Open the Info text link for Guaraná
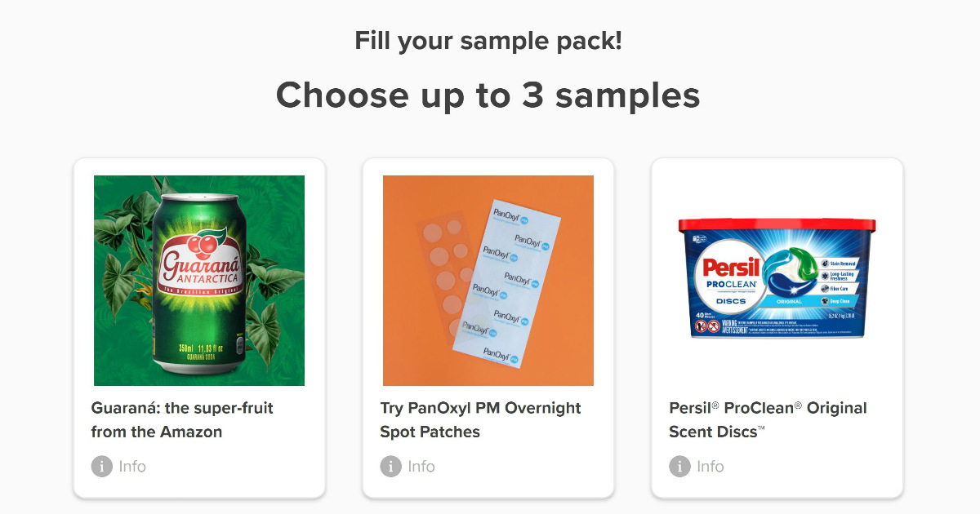980x514 pixels. [132, 467]
